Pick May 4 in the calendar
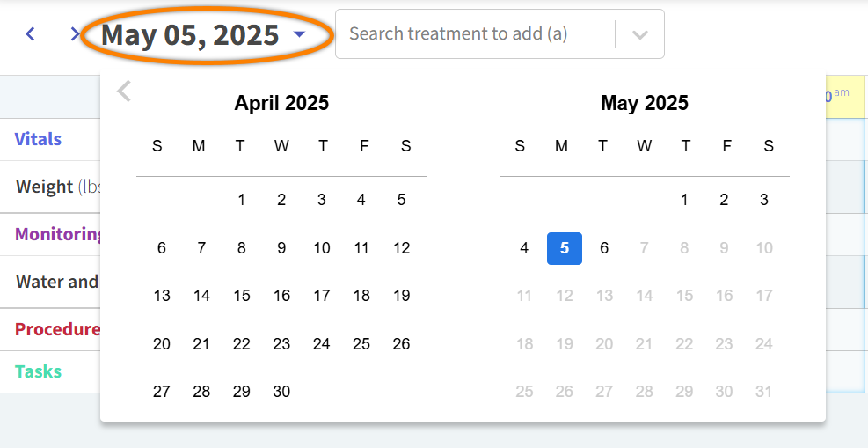This screenshot has width=868, height=448. (524, 248)
